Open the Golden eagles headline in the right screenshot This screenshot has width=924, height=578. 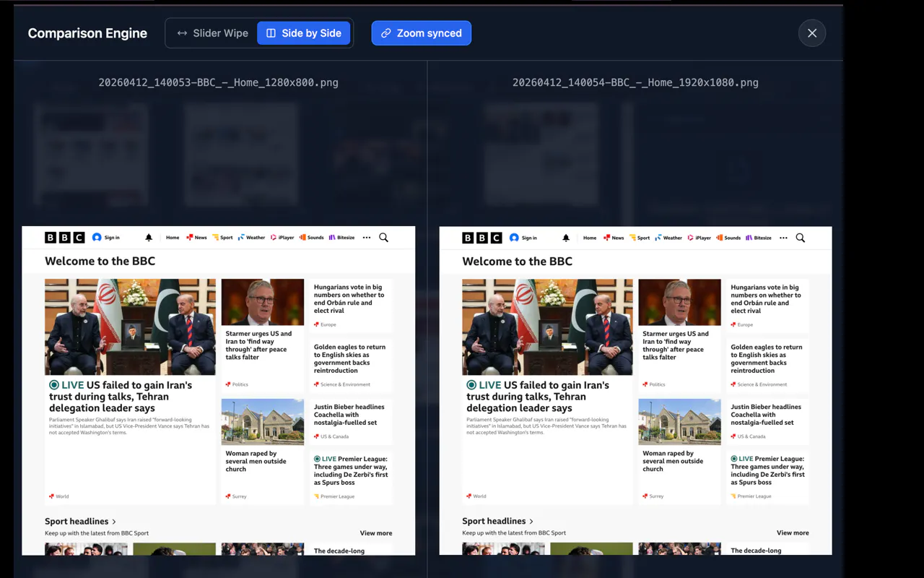click(x=767, y=359)
